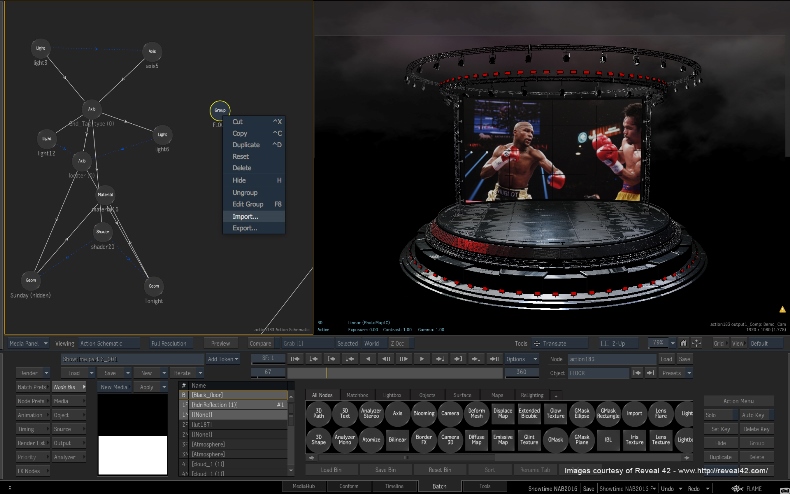Click the Save Bin button

pos(385,469)
